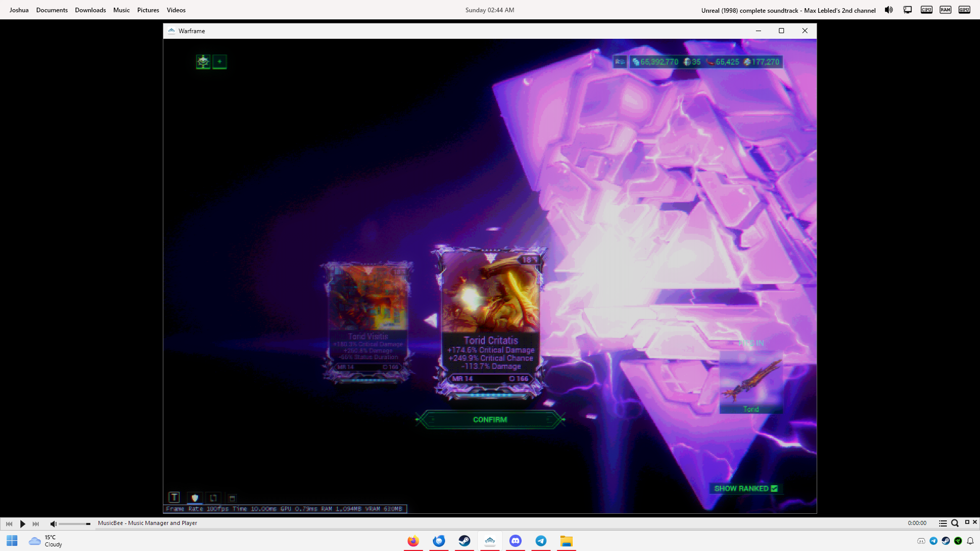Open File Explorer from the taskbar
The image size is (980, 551).
567,541
